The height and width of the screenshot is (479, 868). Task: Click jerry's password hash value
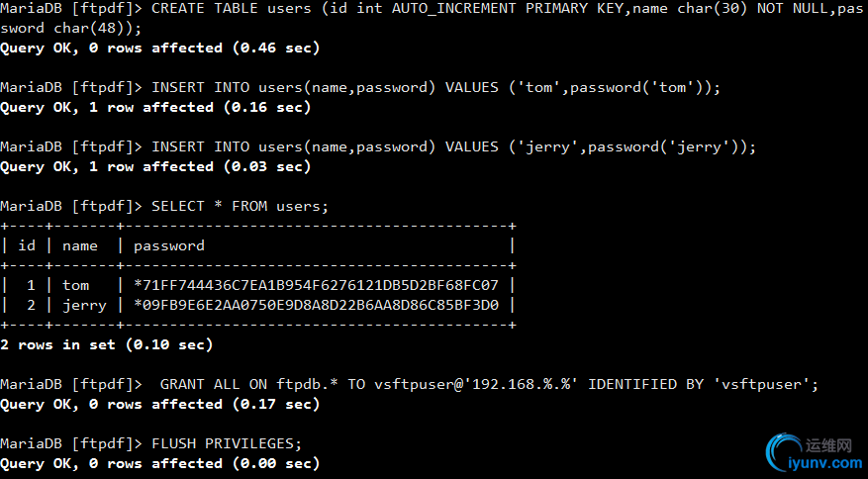click(316, 305)
